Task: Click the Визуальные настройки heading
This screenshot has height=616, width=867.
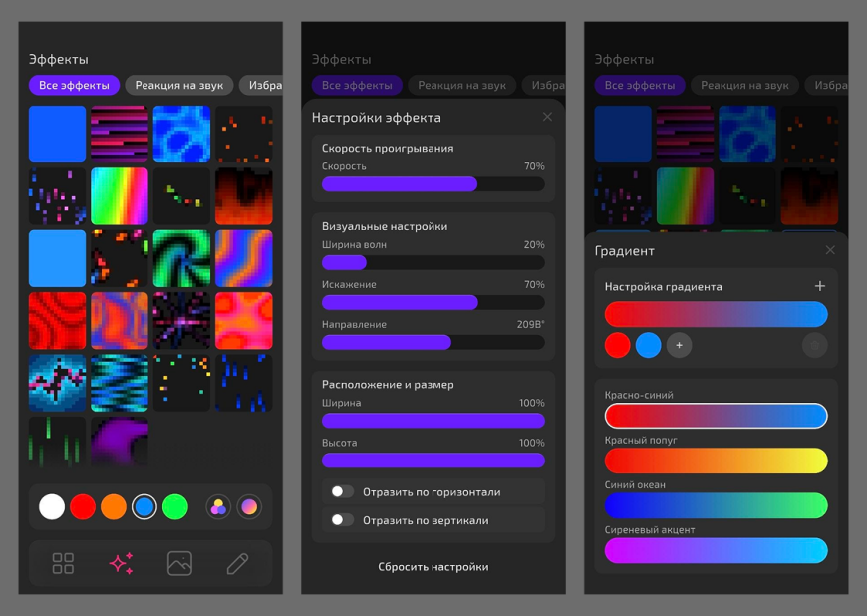Action: coord(385,226)
